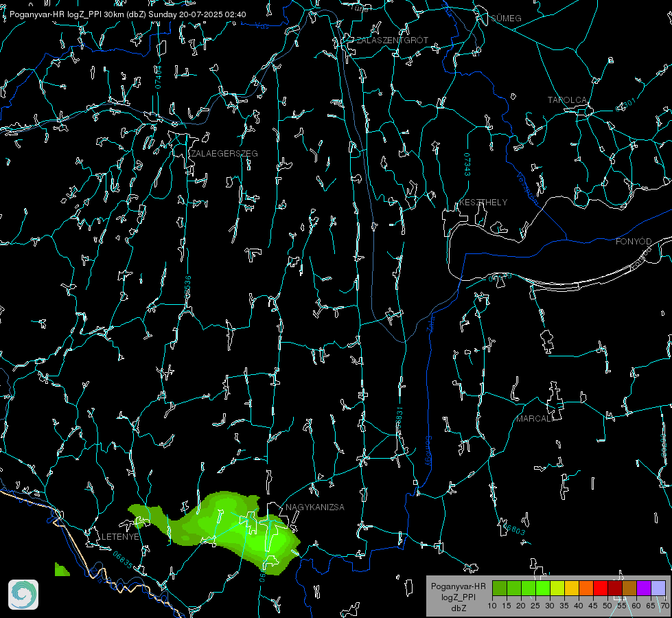Click the swirl logo icon in bottom-left
Viewport: 672px width, 618px height.
click(x=23, y=595)
